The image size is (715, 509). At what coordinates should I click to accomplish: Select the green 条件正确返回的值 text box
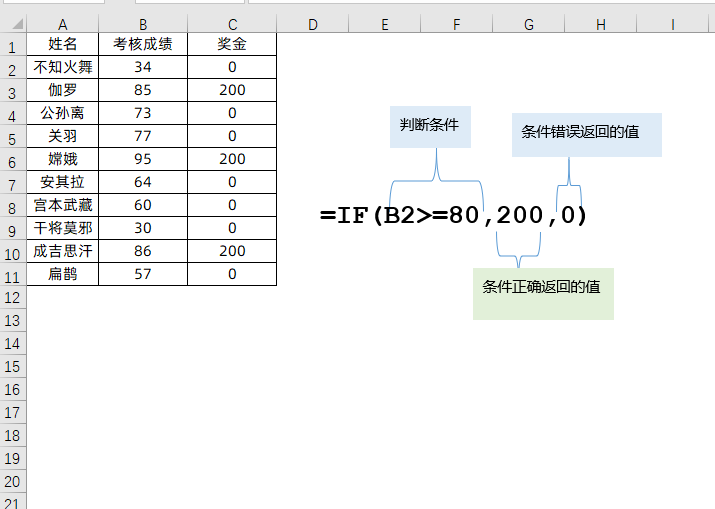coord(543,294)
